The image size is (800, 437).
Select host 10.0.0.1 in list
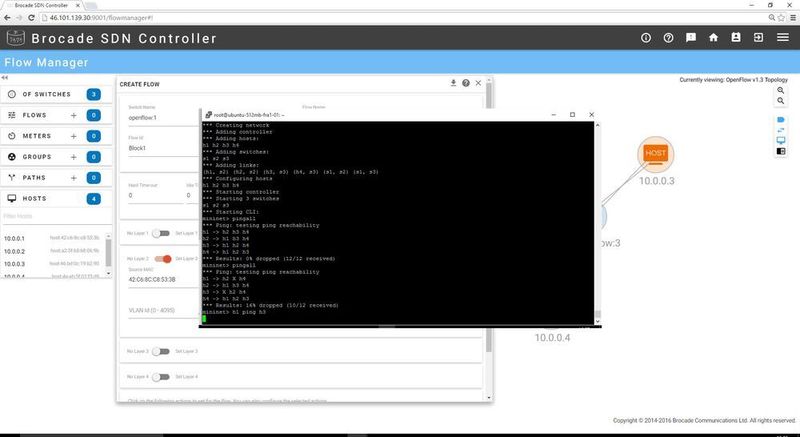coord(52,238)
